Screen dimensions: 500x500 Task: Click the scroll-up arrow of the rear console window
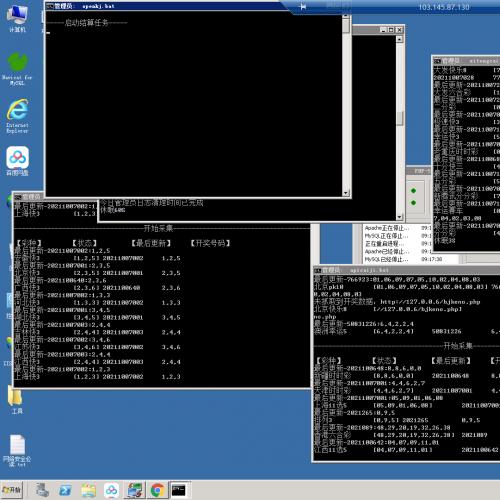pyautogui.click(x=400, y=39)
